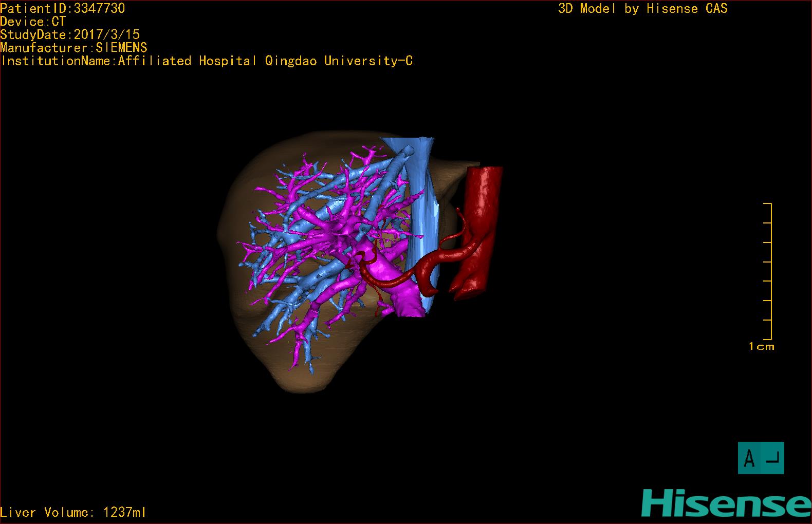Click the 'Manufacturer:SIEMENS' text
The width and height of the screenshot is (812, 524).
pyautogui.click(x=73, y=48)
